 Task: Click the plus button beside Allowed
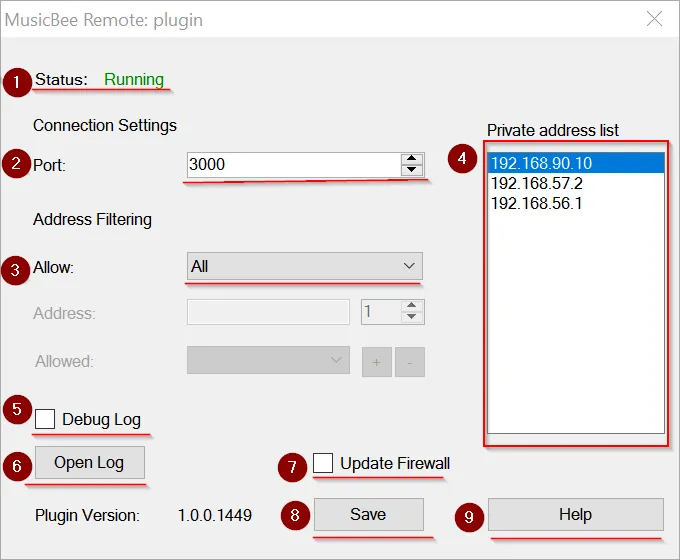click(377, 362)
